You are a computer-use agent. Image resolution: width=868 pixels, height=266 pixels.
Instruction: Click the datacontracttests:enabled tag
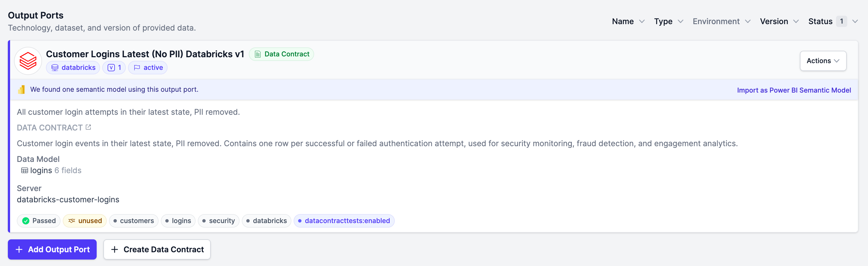coord(344,221)
